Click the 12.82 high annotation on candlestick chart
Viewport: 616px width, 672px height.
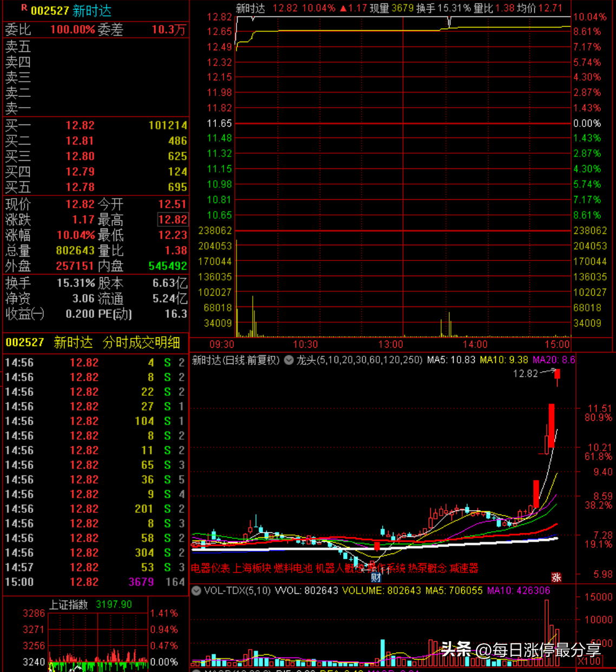point(526,374)
